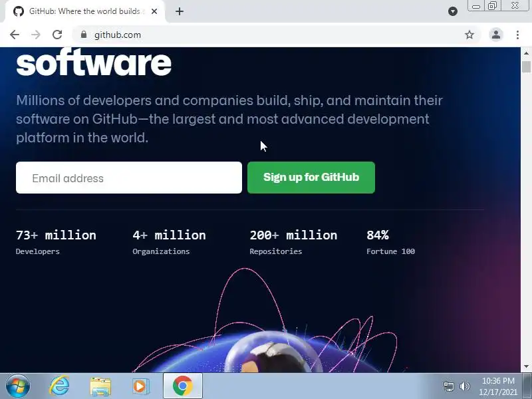Viewport: 532px width, 399px height.
Task: Click the '200+ million' statistic
Action: [293, 235]
